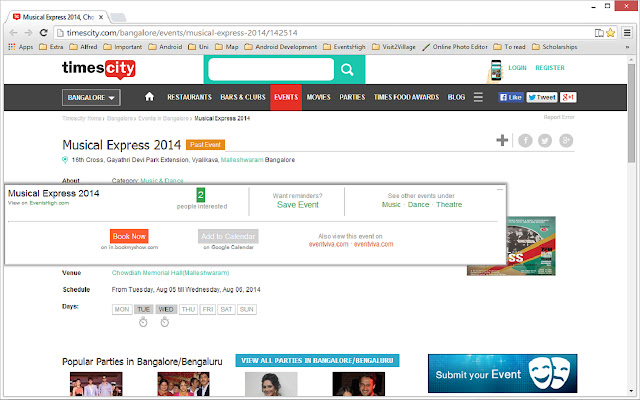Click the Twitter Tweet button

[541, 97]
